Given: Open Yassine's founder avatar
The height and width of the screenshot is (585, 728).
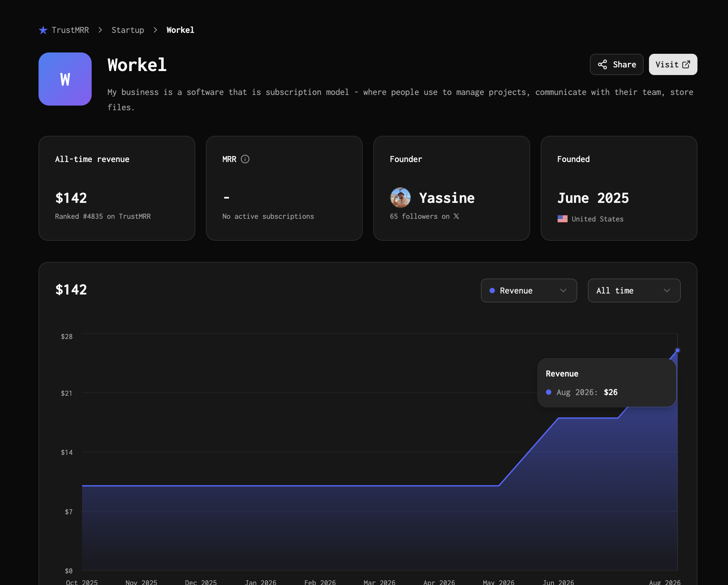Looking at the screenshot, I should tap(401, 198).
